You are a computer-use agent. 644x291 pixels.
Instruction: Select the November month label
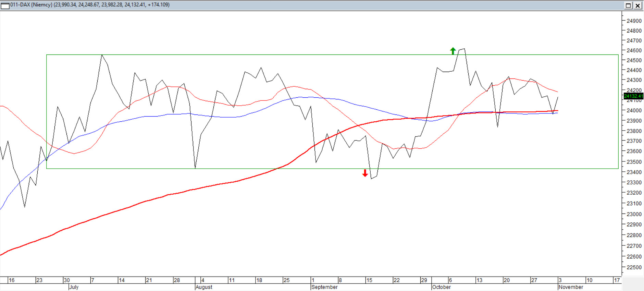click(x=571, y=287)
